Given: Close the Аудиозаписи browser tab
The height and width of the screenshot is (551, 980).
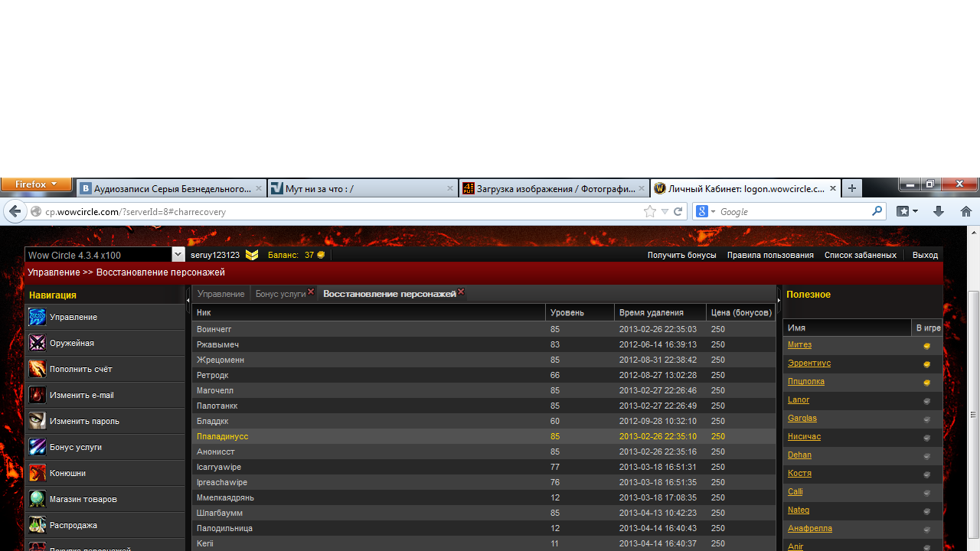Looking at the screenshot, I should (x=259, y=188).
